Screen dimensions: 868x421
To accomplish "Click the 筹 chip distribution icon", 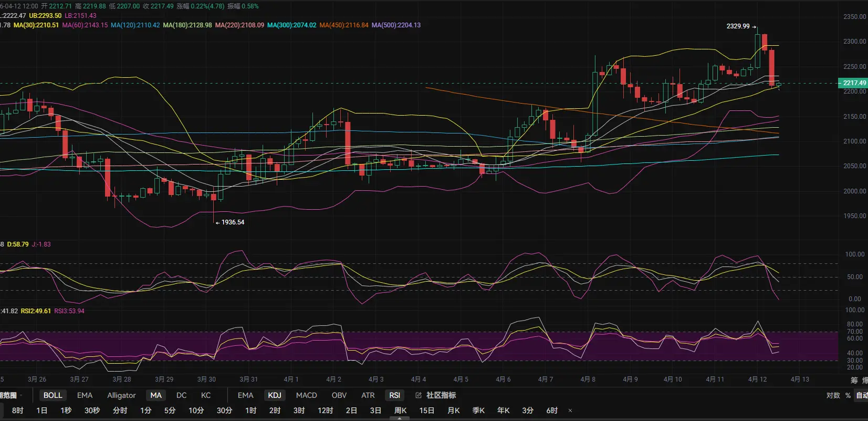I will point(854,379).
